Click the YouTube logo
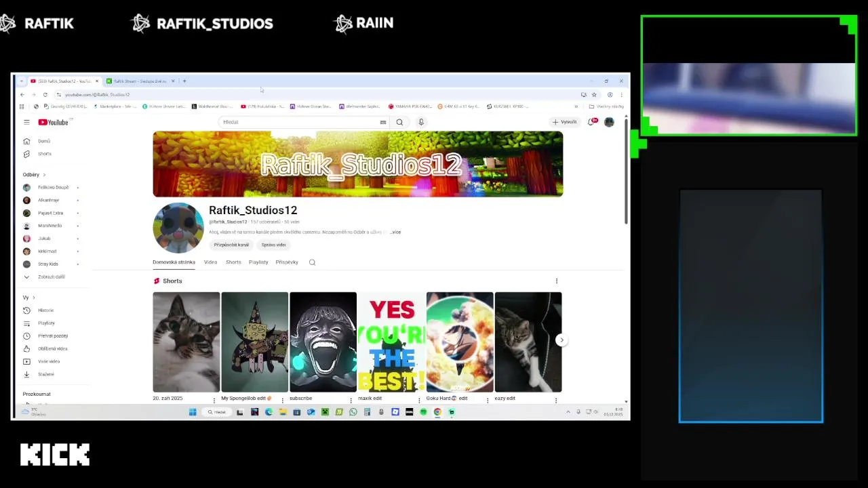868x488 pixels. 53,122
